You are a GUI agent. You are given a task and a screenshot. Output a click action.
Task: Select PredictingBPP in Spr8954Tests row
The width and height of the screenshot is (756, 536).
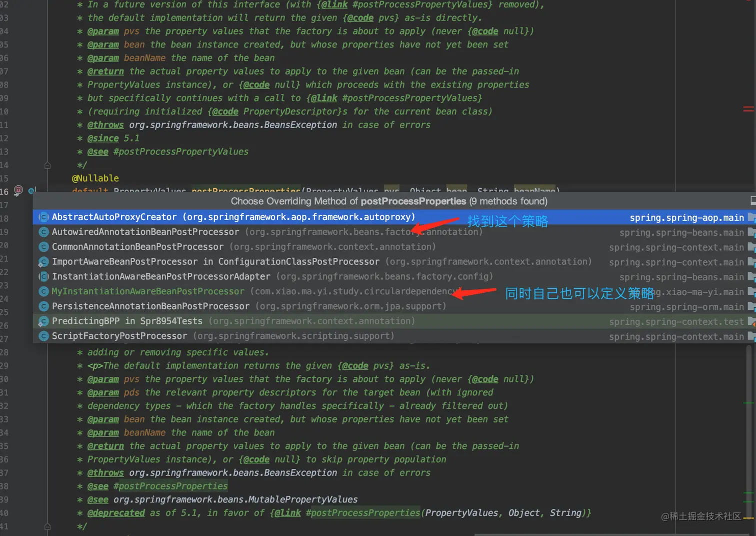pyautogui.click(x=394, y=321)
